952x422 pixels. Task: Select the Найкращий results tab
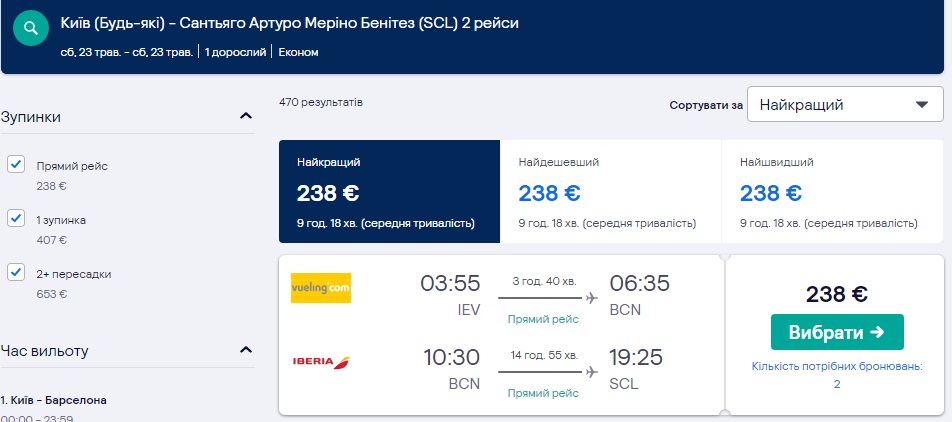click(388, 191)
